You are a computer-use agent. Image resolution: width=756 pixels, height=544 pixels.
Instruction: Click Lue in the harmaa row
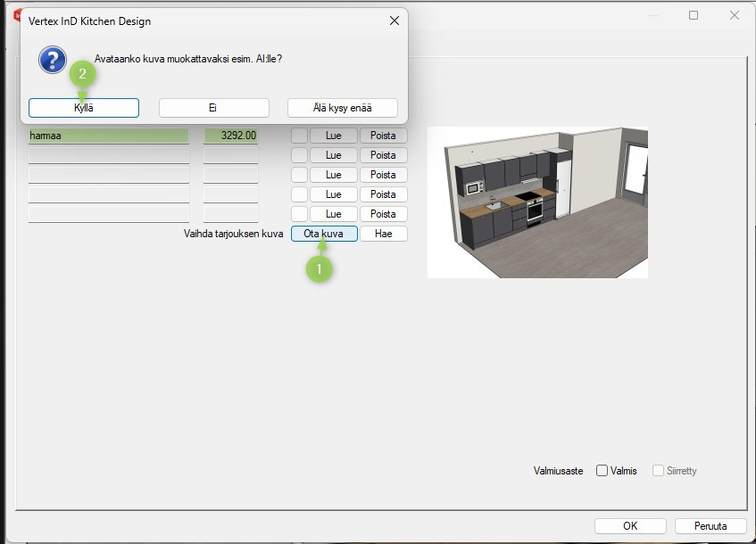(x=334, y=136)
